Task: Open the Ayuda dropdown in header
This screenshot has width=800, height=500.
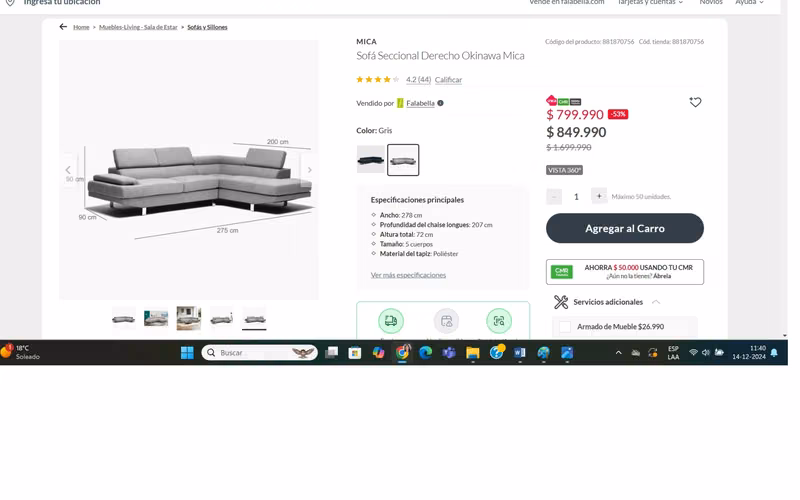Action: [x=749, y=3]
